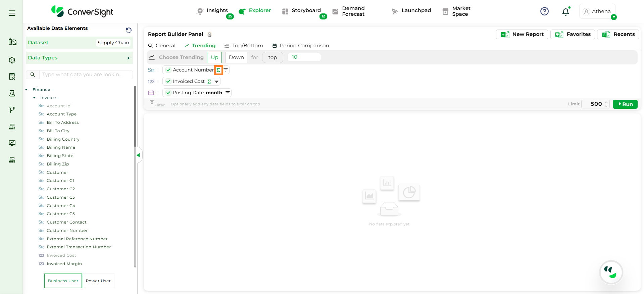Viewport: 644px width, 294px height.
Task: Open the Athena chat assistant bubble
Action: [x=611, y=272]
